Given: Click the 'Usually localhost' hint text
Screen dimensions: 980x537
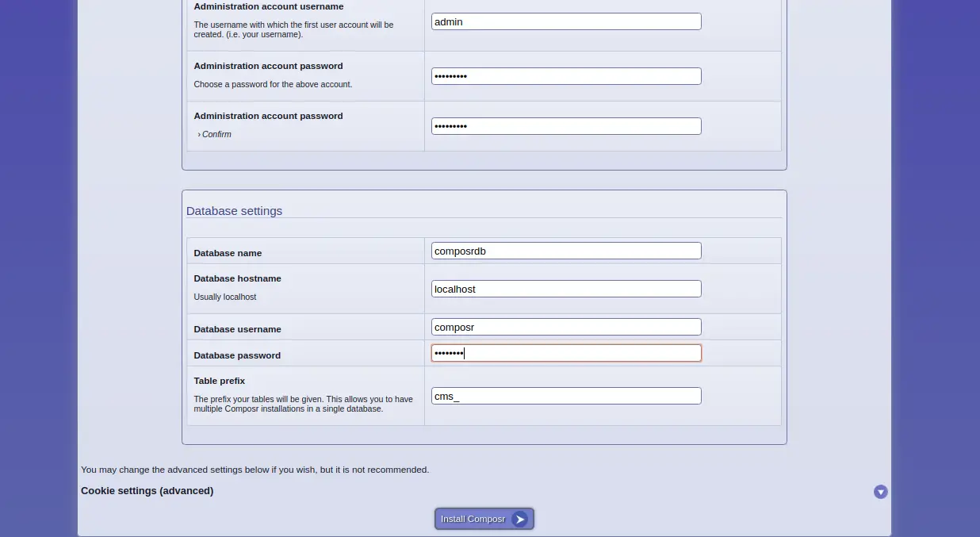Looking at the screenshot, I should (225, 297).
